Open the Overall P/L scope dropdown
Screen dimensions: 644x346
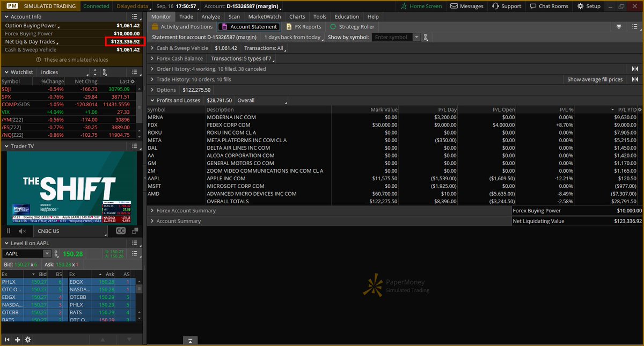pos(261,100)
